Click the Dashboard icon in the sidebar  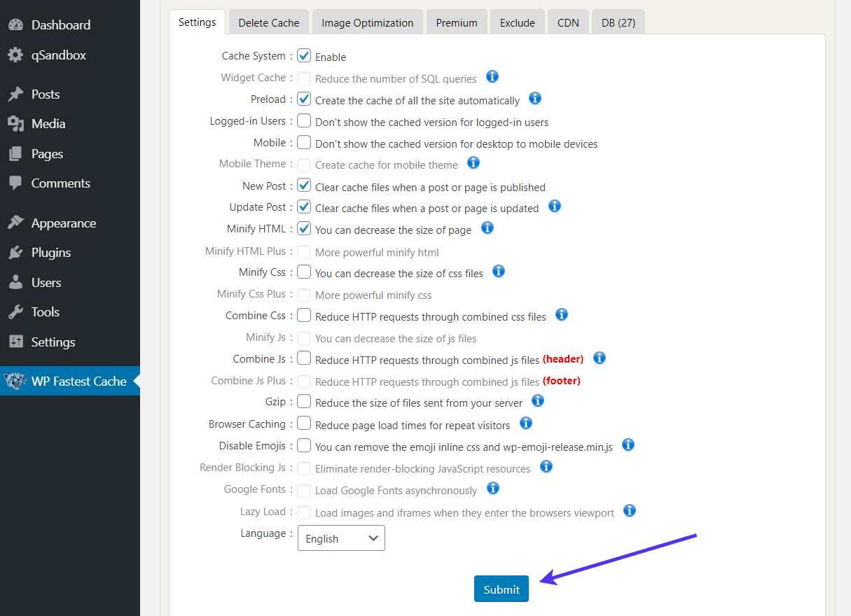tap(15, 24)
